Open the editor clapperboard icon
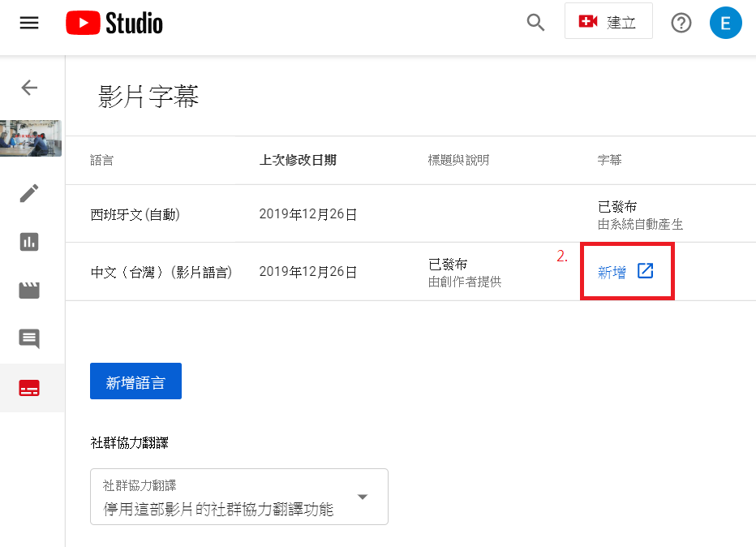 29,291
